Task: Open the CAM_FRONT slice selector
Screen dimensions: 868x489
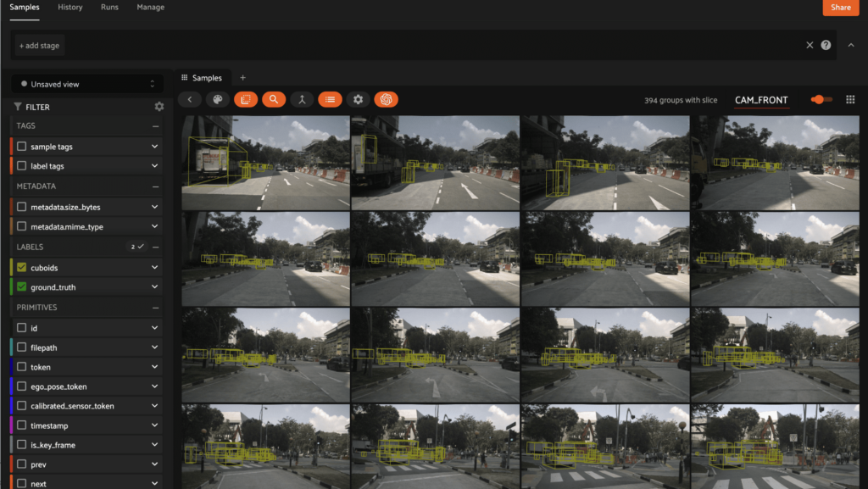Action: (761, 100)
